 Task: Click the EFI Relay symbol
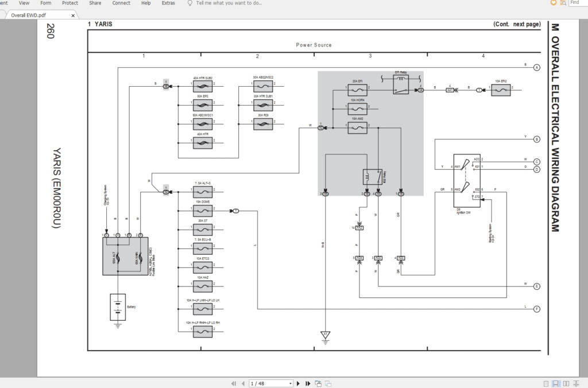coord(401,84)
